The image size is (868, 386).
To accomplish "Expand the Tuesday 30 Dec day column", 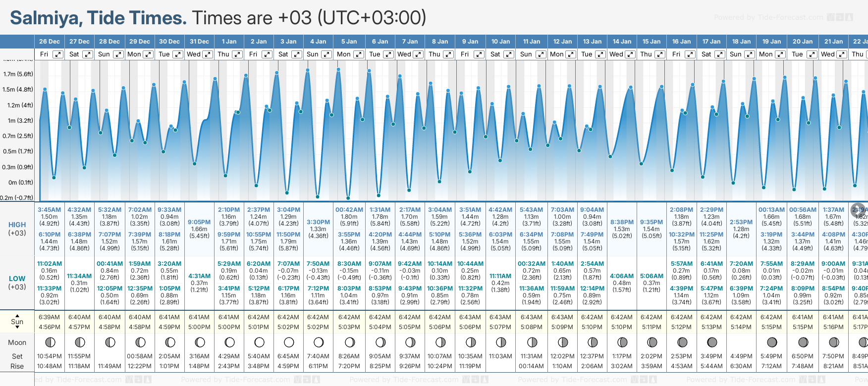I will click(x=177, y=54).
